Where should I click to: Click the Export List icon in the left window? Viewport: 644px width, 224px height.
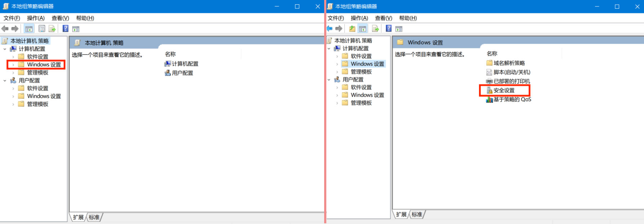pos(52,29)
